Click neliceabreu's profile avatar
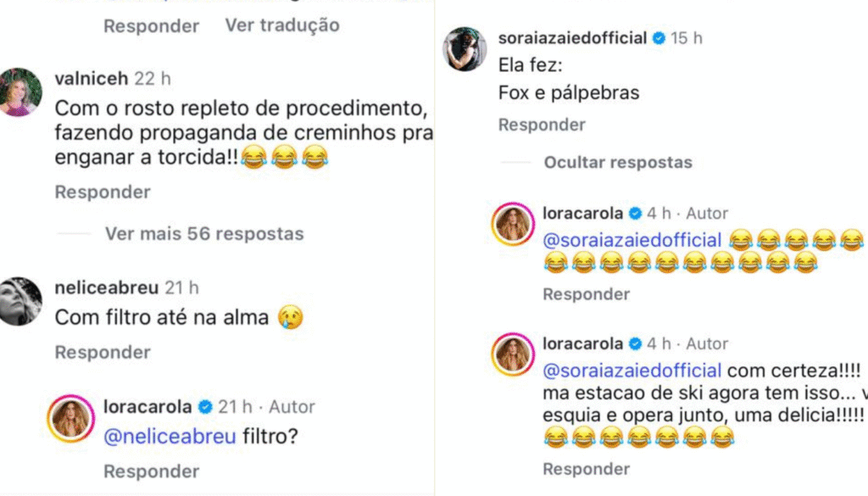The image size is (868, 496). click(20, 301)
